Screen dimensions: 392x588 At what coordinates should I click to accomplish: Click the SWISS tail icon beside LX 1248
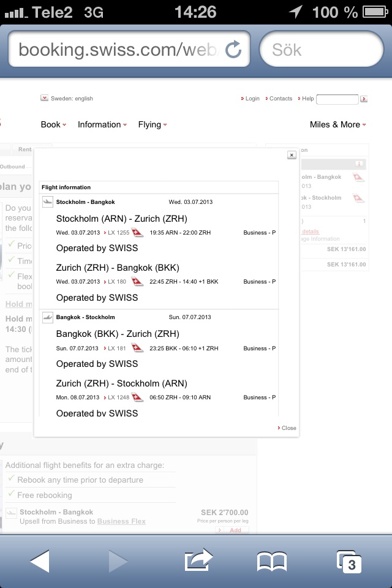click(137, 398)
